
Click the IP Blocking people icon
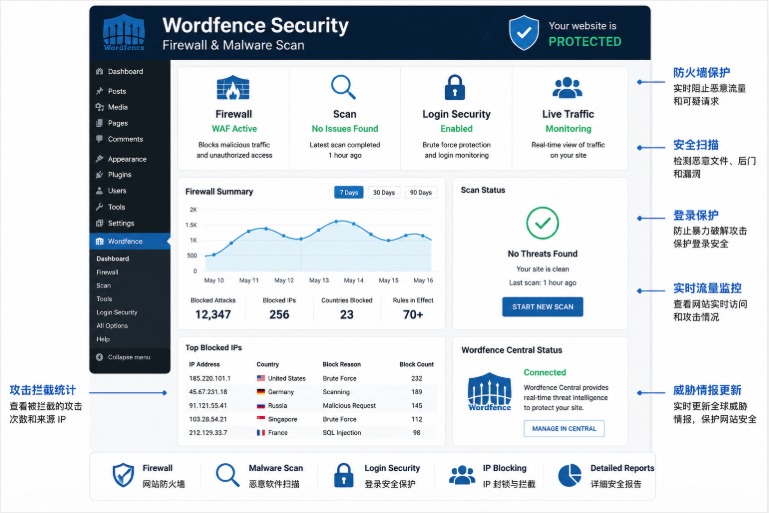pos(461,475)
